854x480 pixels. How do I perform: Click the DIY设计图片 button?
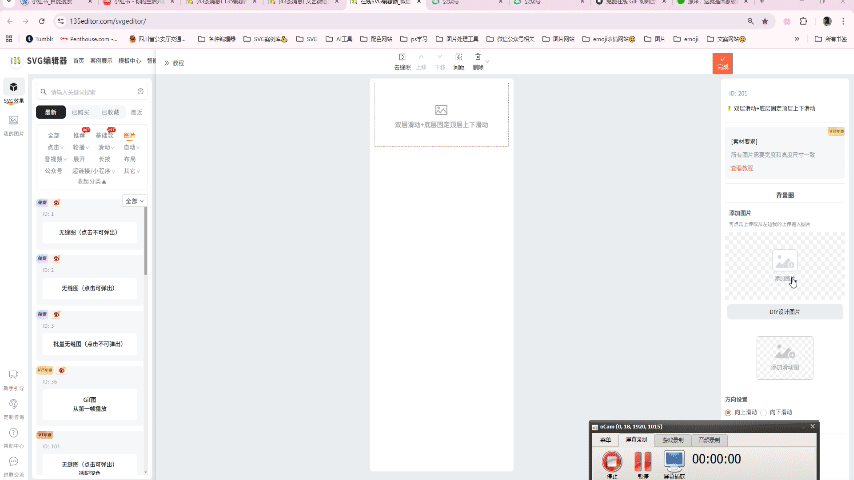[784, 312]
